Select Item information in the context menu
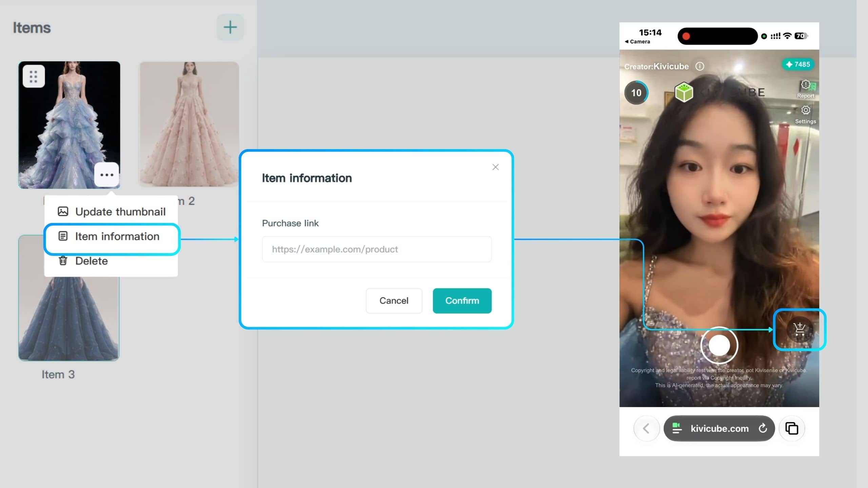 click(112, 236)
